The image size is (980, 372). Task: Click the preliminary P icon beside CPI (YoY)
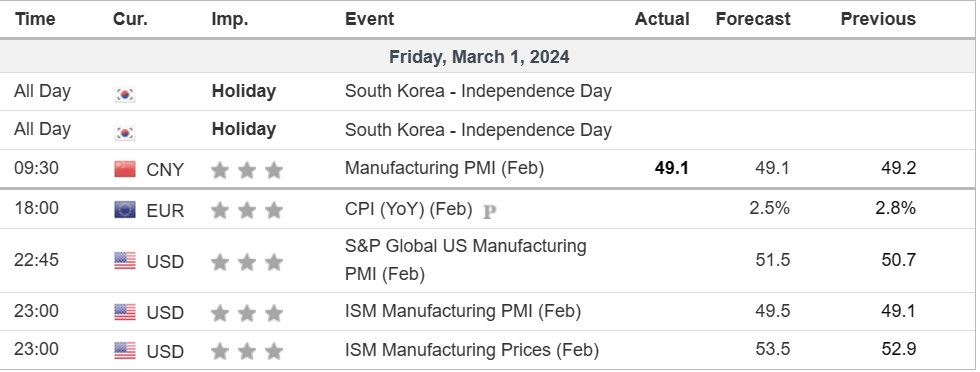tap(490, 212)
